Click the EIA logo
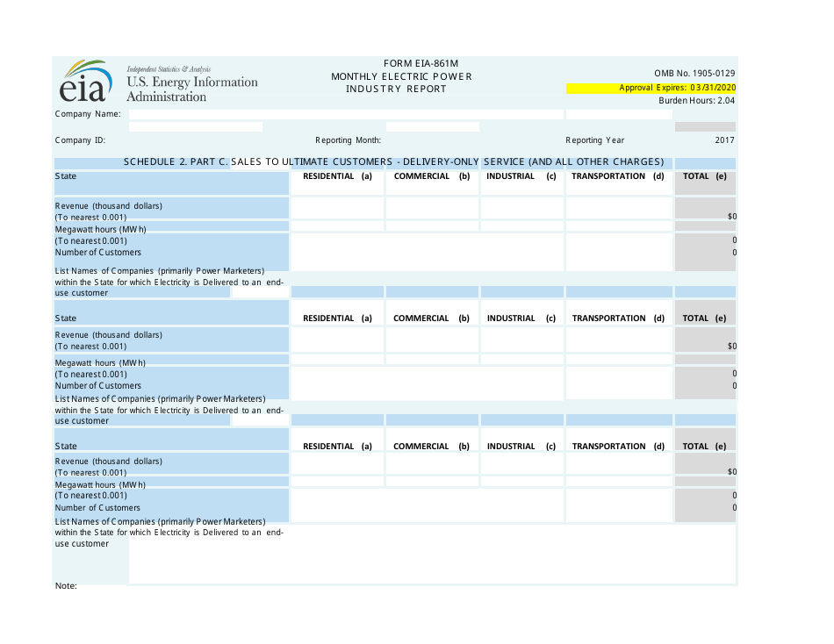Image resolution: width=834 pixels, height=644 pixels. click(x=84, y=83)
